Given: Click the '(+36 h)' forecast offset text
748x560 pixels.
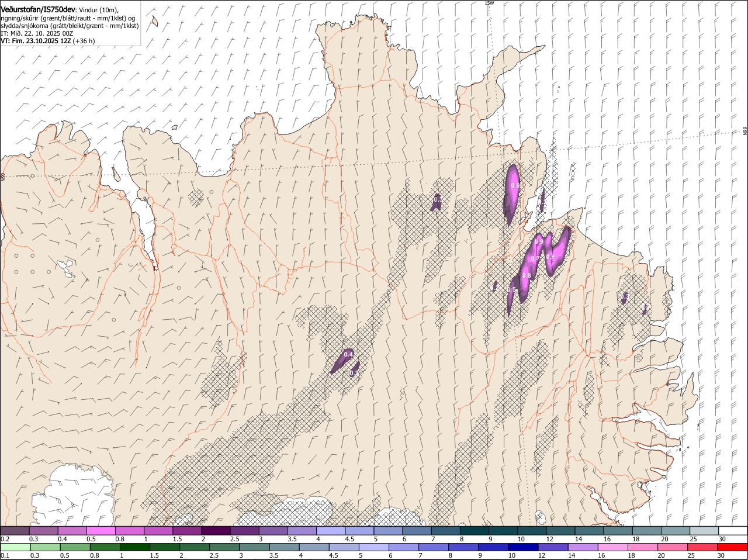Looking at the screenshot, I should (84, 41).
